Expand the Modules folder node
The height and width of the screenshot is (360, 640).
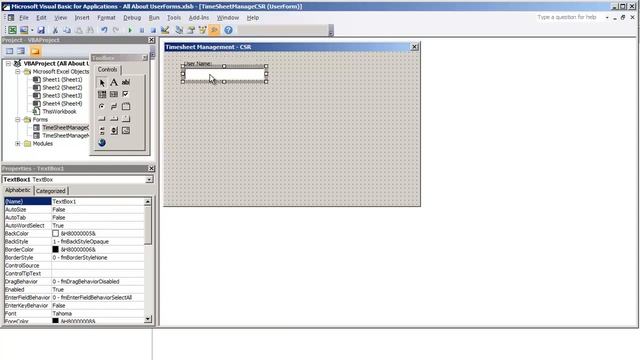click(18, 144)
